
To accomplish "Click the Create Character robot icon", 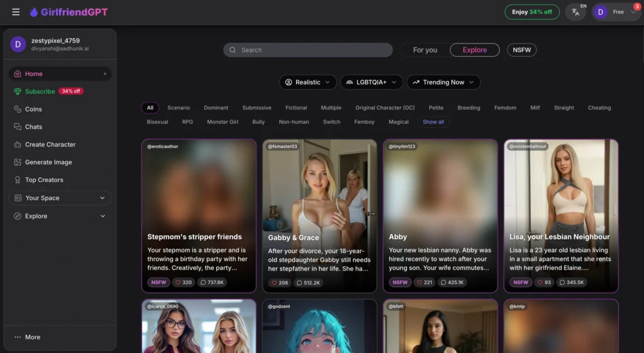I will coord(17,144).
